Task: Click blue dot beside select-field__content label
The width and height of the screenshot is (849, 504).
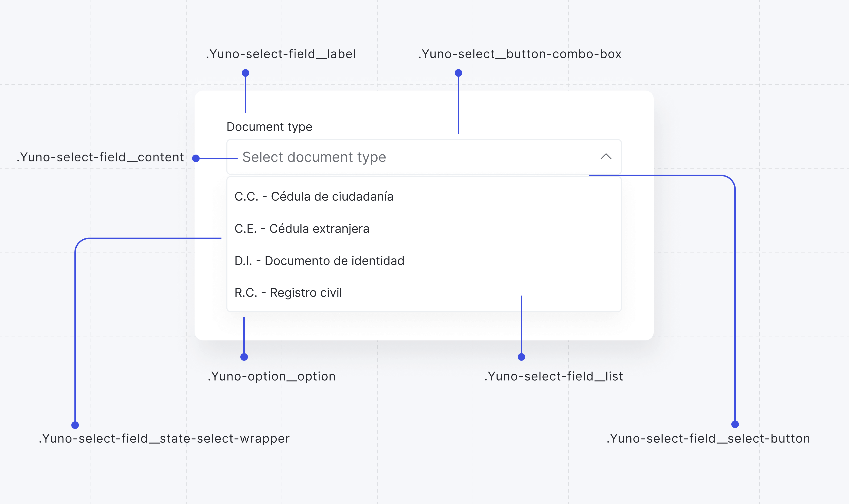Action: click(196, 158)
